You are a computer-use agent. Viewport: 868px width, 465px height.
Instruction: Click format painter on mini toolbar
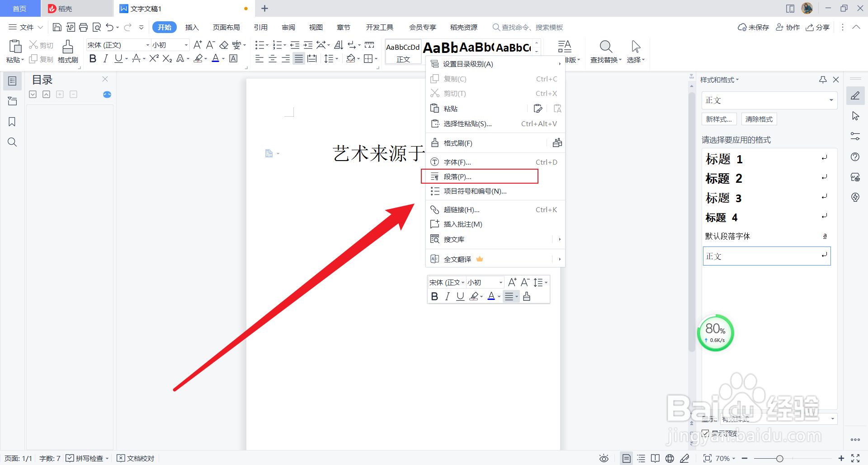pyautogui.click(x=527, y=296)
